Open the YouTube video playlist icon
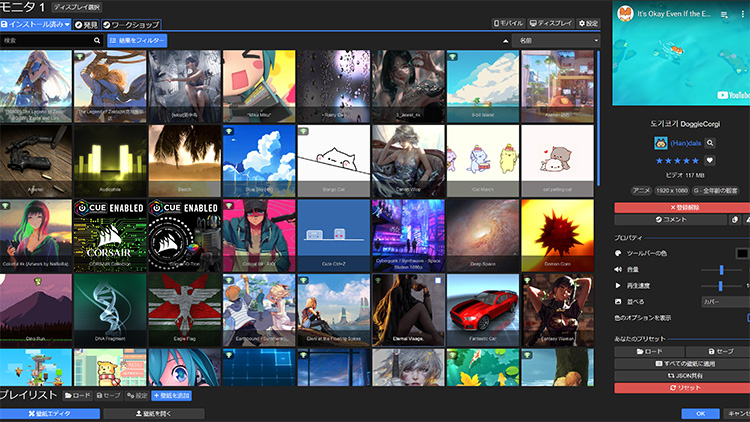Image resolution: width=750 pixels, height=422 pixels. pyautogui.click(x=725, y=15)
